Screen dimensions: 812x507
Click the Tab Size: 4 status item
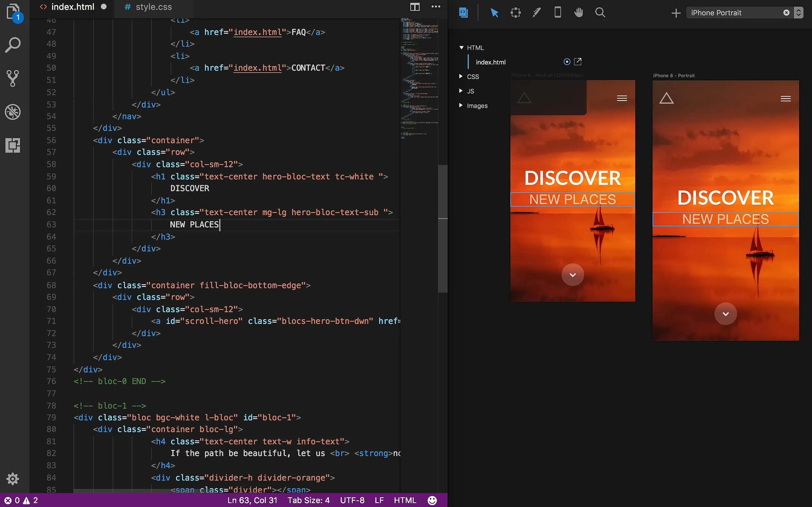(x=308, y=500)
